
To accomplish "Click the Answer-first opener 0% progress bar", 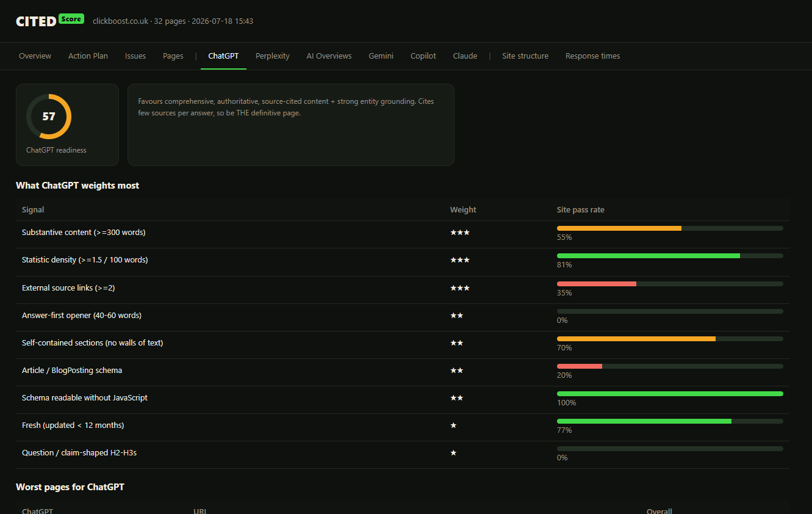I will click(x=670, y=311).
